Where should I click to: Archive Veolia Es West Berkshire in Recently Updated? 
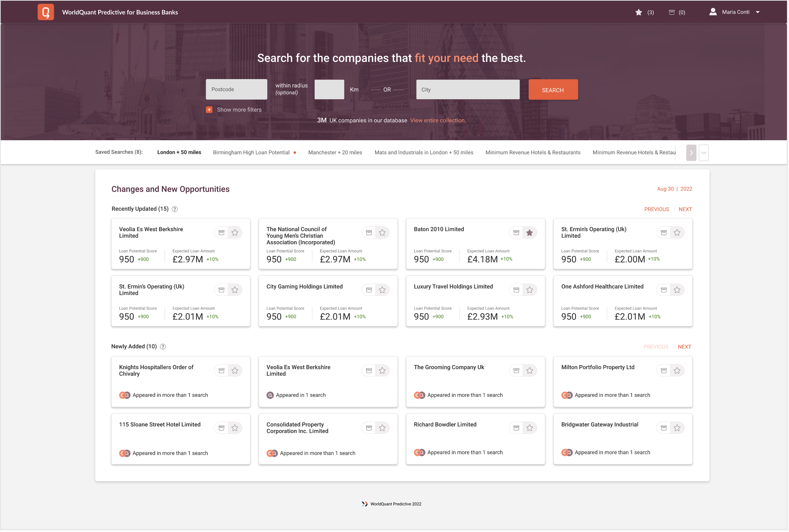pos(222,233)
